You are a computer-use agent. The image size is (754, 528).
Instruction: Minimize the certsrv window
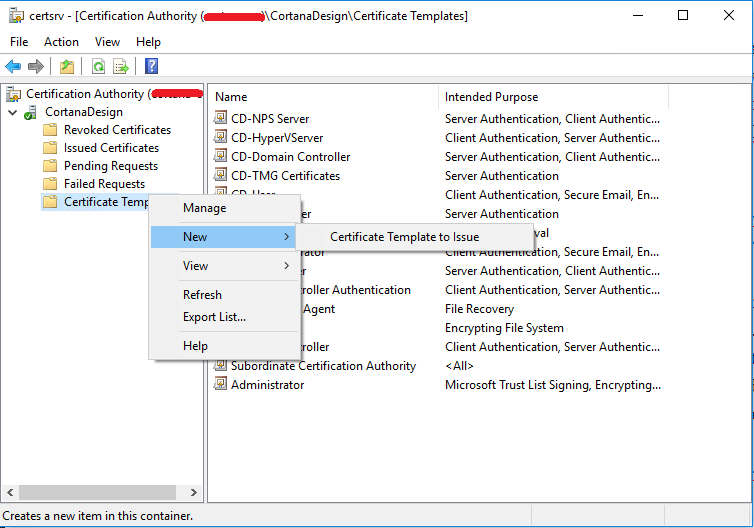click(x=638, y=15)
